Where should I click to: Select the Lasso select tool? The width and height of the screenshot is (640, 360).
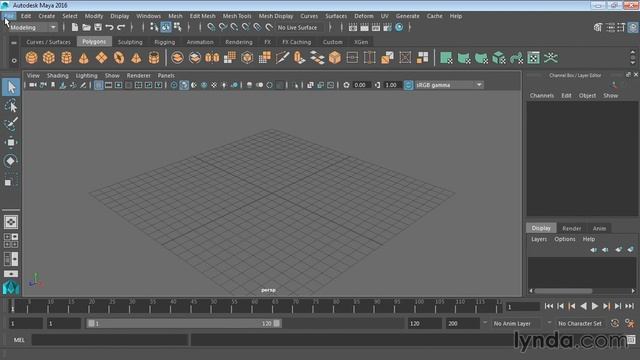(x=11, y=106)
